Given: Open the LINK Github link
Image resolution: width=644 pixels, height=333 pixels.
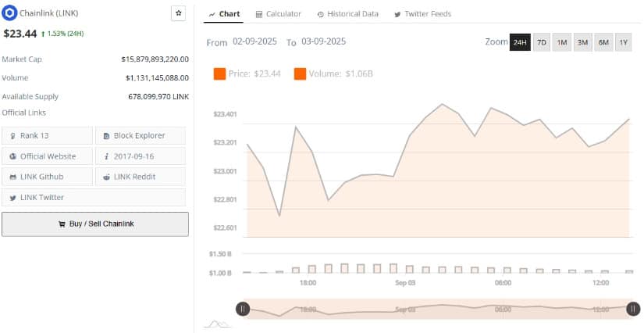Looking at the screenshot, I should point(48,177).
